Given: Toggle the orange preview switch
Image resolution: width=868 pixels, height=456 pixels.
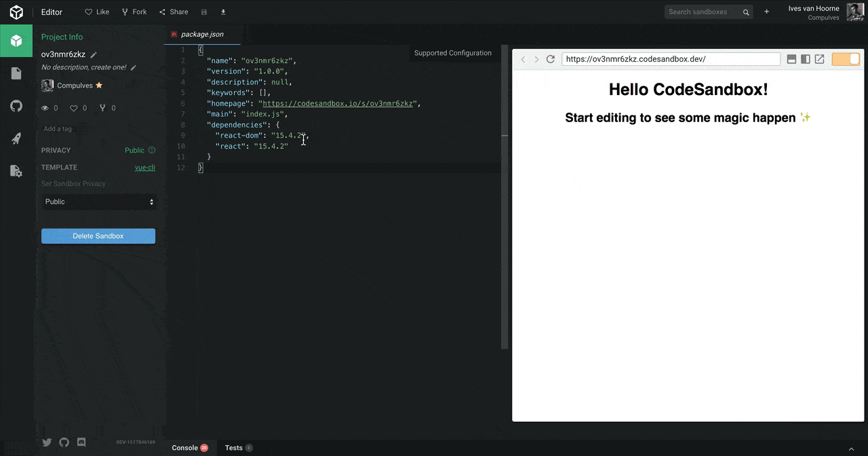Looking at the screenshot, I should point(846,60).
